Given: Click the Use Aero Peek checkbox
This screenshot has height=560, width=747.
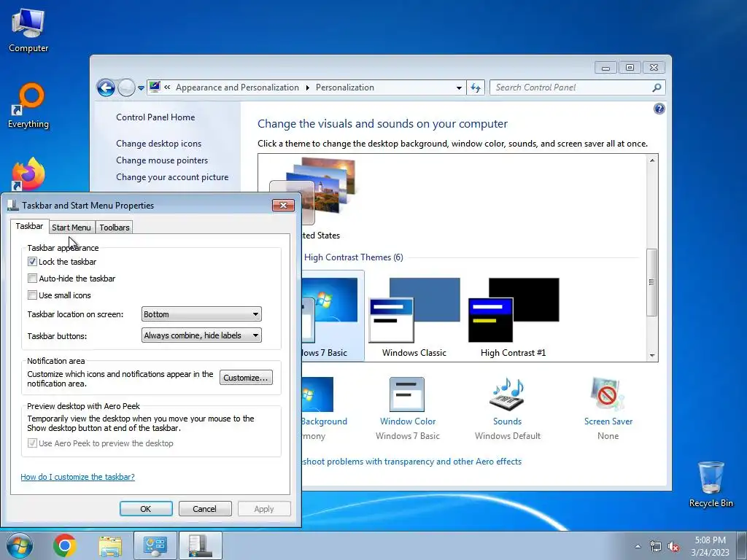Looking at the screenshot, I should click(x=32, y=443).
